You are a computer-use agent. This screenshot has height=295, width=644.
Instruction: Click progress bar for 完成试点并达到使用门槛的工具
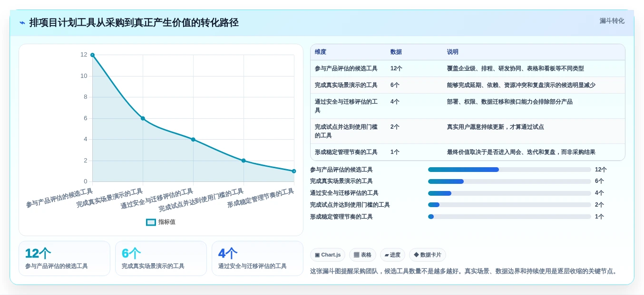tap(509, 205)
